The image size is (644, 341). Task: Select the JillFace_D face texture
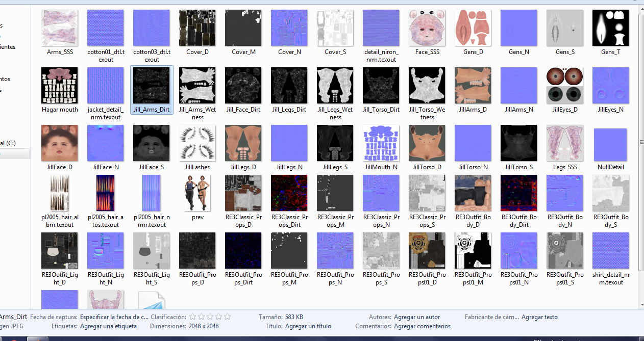click(x=60, y=143)
